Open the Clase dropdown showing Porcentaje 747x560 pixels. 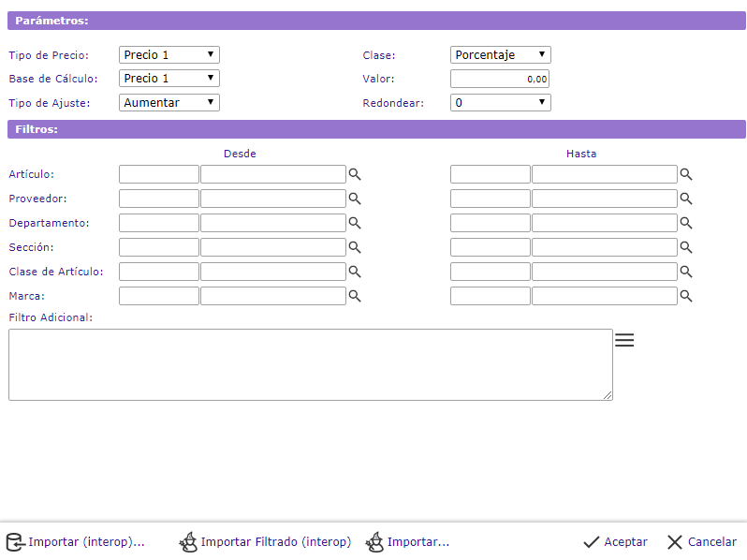click(500, 55)
